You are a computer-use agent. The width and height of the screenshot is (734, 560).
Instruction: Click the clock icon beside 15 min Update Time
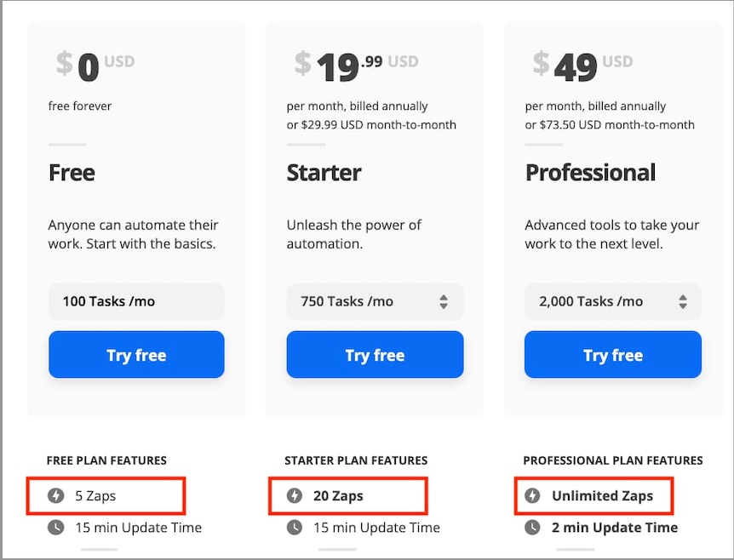point(56,528)
